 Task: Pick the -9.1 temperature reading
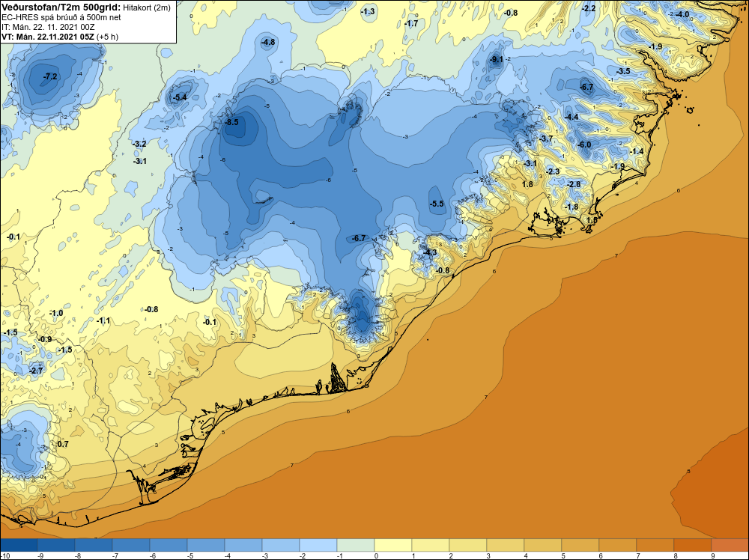click(497, 59)
